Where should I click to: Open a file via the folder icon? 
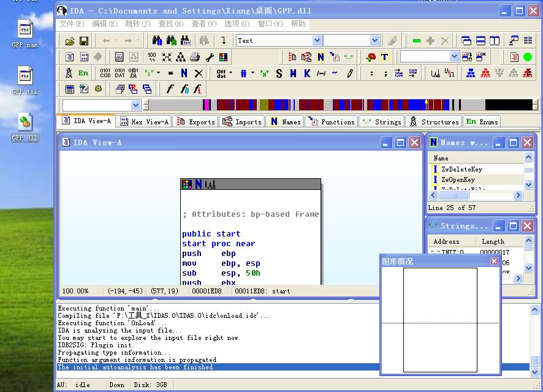pyautogui.click(x=70, y=41)
